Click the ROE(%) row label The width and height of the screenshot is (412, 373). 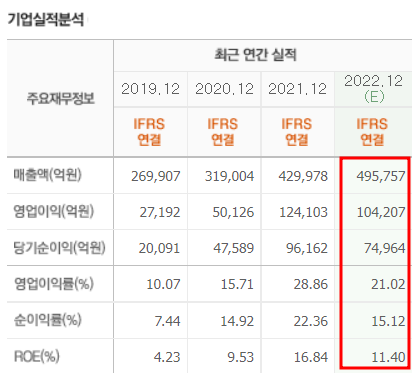coord(37,357)
